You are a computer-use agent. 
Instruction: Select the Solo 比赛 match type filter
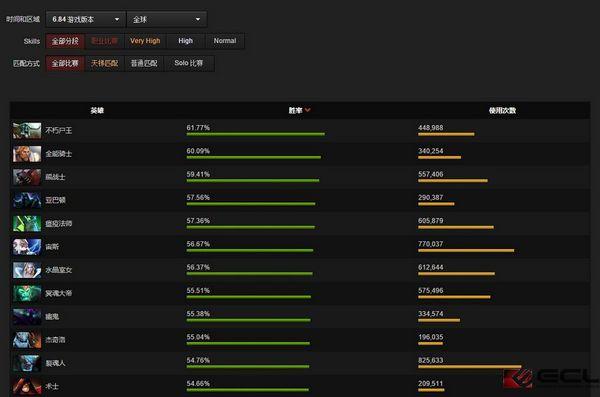coord(189,63)
